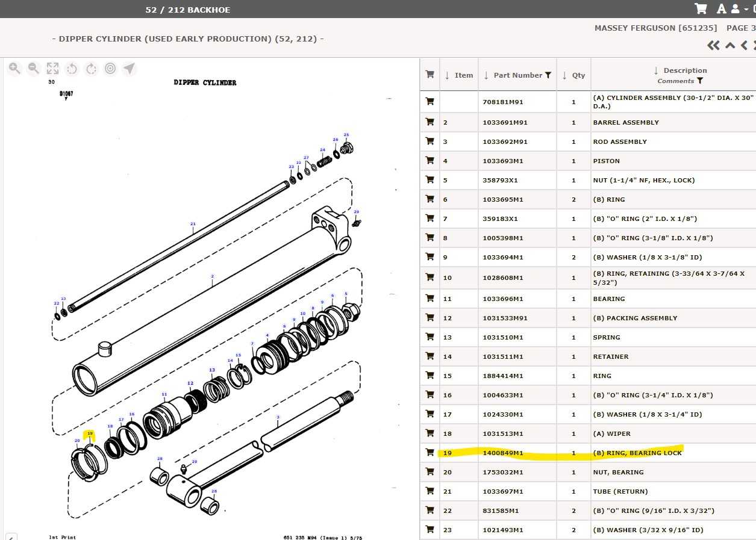Screen dimensions: 756x540
Task: Click part number 1753032M1
Action: pyautogui.click(x=503, y=472)
